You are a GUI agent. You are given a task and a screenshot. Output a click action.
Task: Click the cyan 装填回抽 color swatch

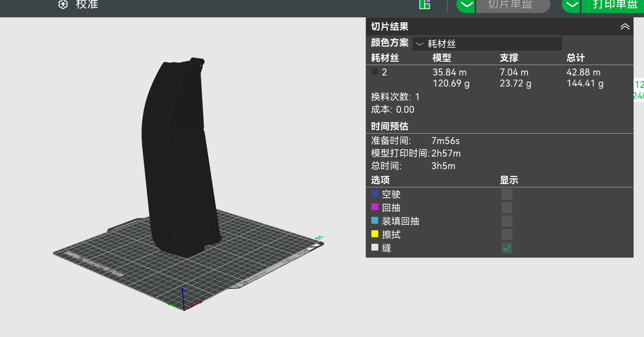(375, 220)
